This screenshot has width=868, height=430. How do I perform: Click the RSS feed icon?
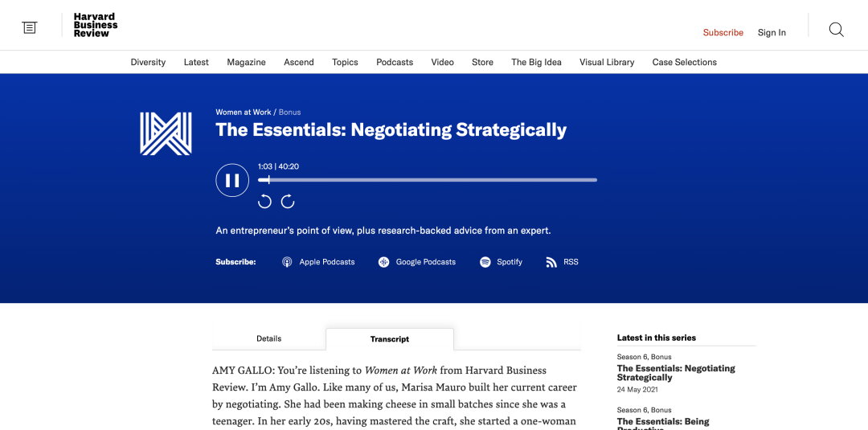coord(551,262)
